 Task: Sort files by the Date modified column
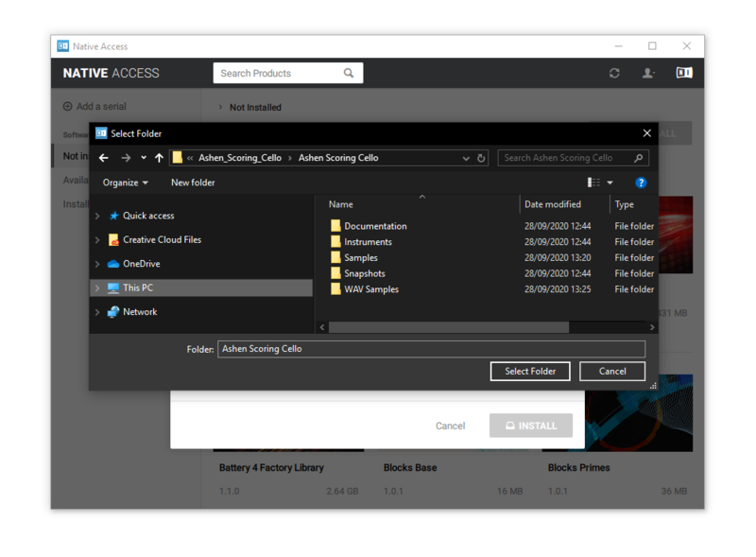pos(553,204)
